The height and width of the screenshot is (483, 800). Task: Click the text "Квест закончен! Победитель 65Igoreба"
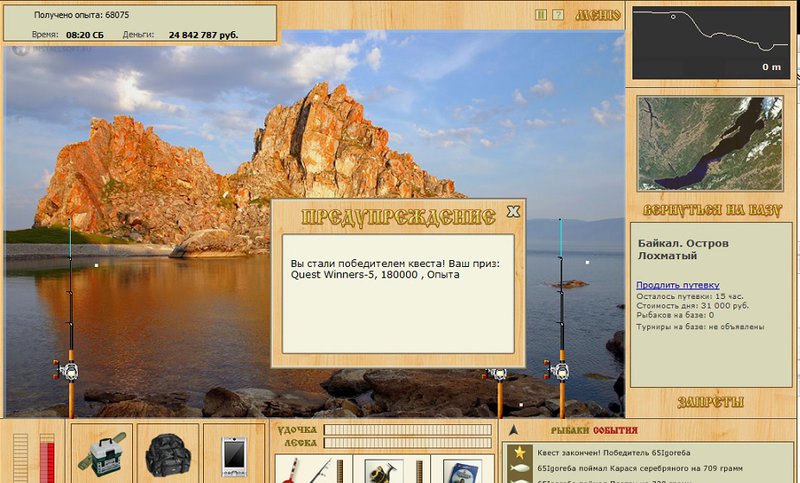[613, 452]
